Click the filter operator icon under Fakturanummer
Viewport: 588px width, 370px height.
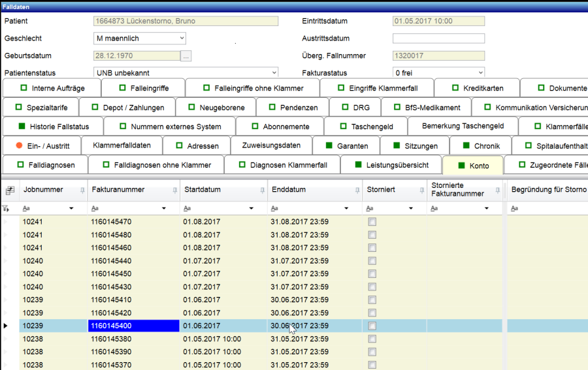pyautogui.click(x=94, y=209)
